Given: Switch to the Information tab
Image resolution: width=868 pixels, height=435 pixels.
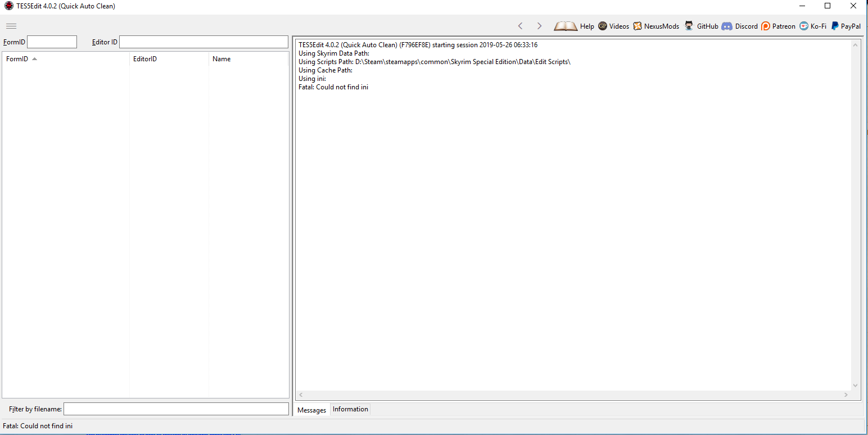Looking at the screenshot, I should (350, 409).
